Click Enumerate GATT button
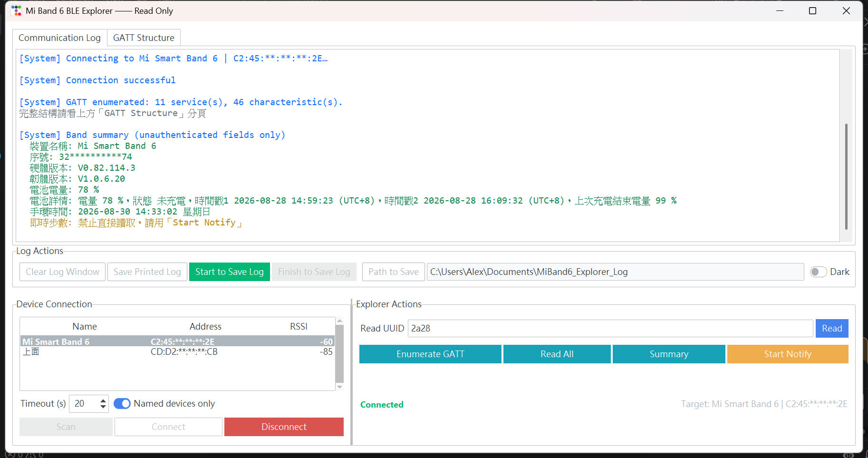868x458 pixels. click(x=430, y=354)
